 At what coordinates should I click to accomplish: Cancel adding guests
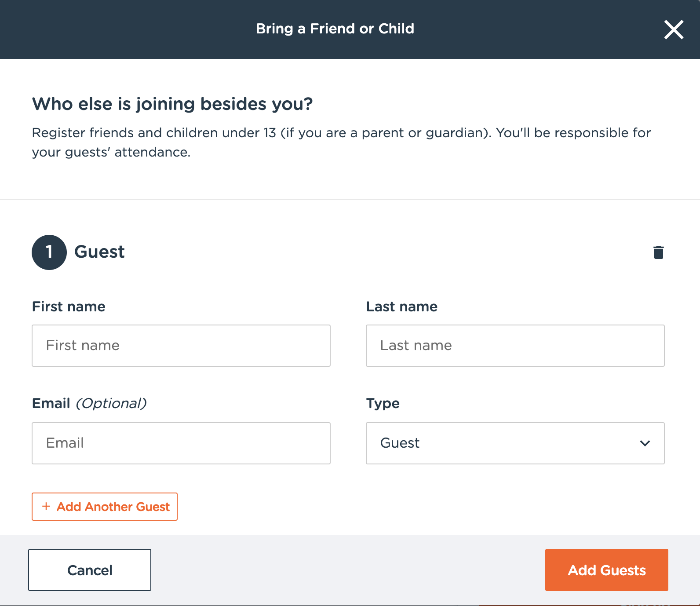[90, 570]
